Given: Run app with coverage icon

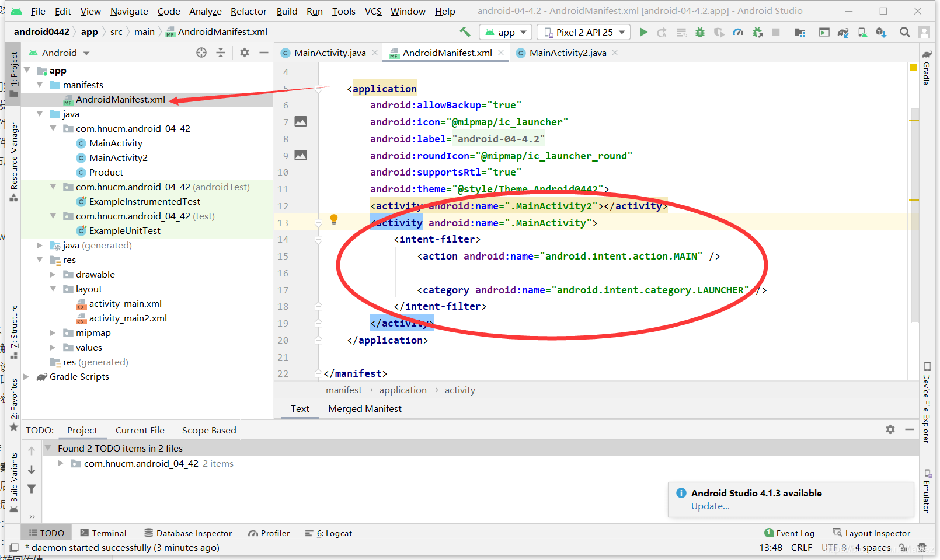Looking at the screenshot, I should pos(719,33).
